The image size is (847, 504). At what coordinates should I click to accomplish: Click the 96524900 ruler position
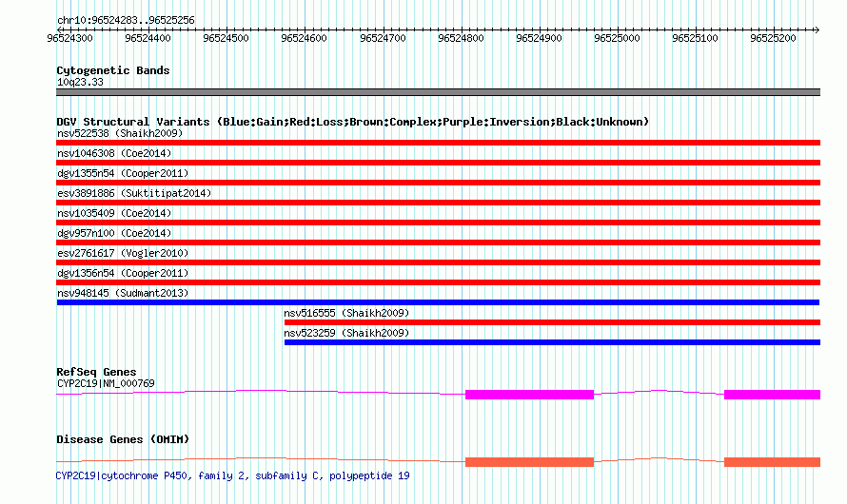click(539, 38)
